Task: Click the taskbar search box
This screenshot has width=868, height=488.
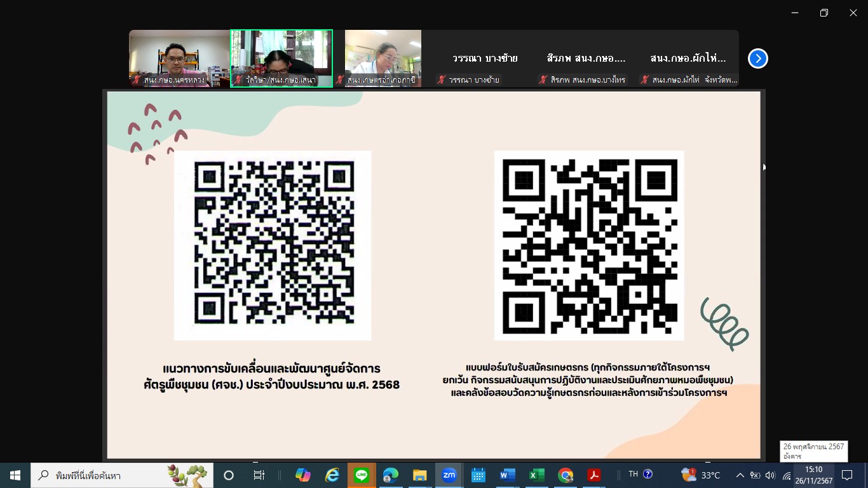Action: point(122,475)
